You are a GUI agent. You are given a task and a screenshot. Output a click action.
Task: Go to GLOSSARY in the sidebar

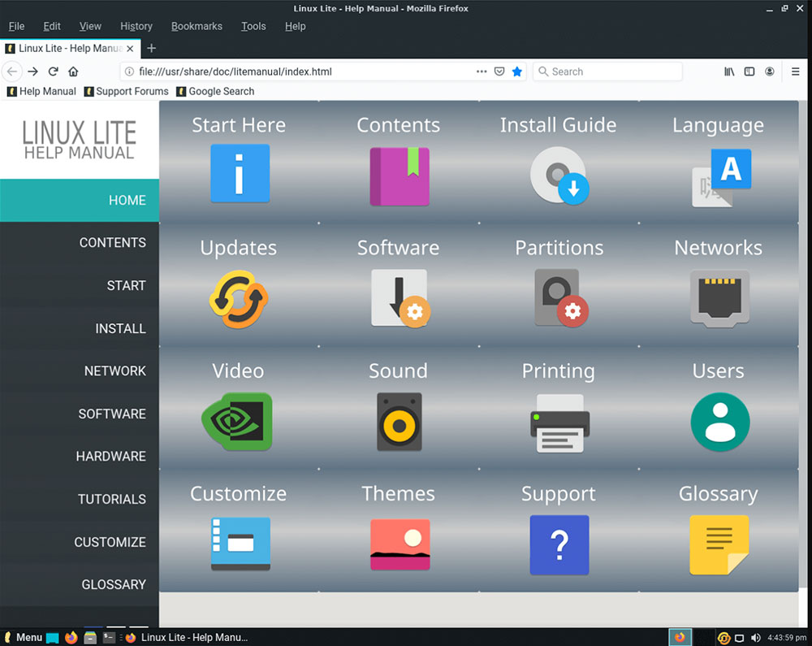[x=80, y=584]
